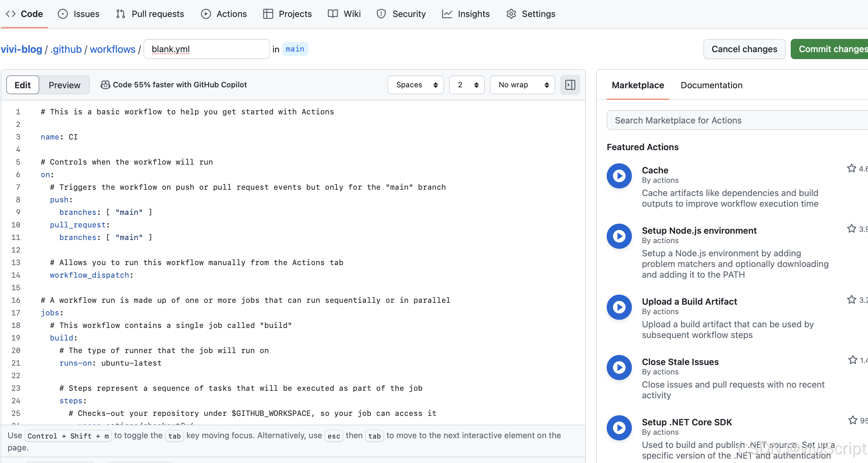Open the indent size 2 dropdown
868x463 pixels.
tap(467, 85)
